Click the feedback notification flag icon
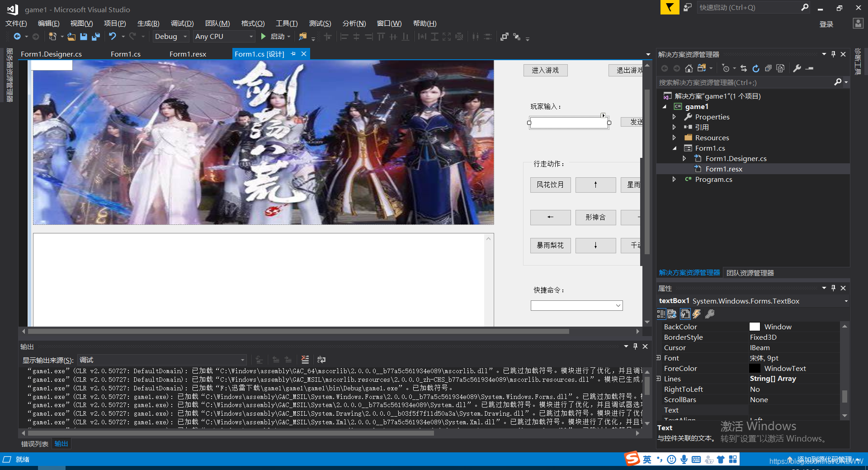 [x=670, y=7]
